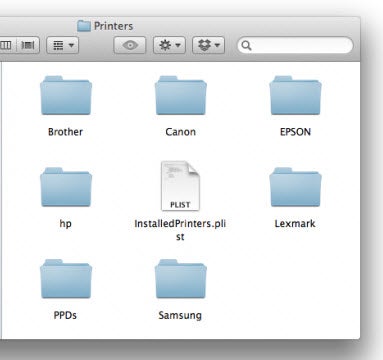This screenshot has height=360, width=383.
Task: Open the item arrangement dropdown
Action: [63, 45]
